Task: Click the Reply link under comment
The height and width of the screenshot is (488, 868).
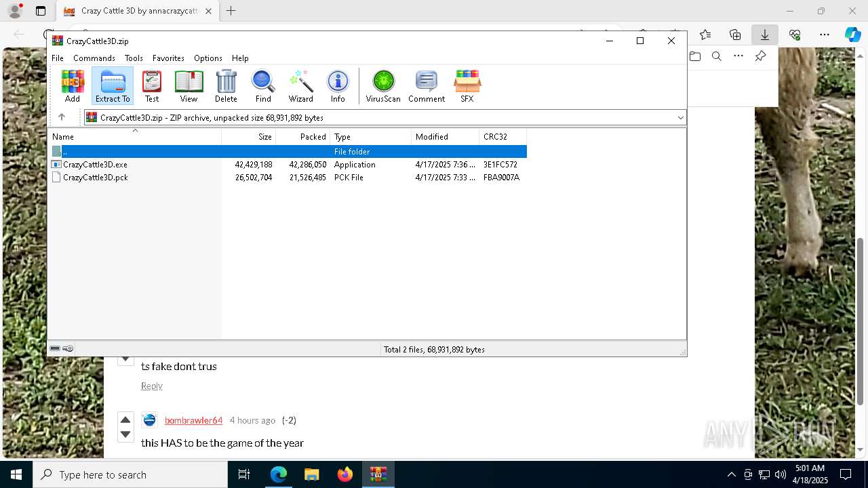Action: coord(151,386)
